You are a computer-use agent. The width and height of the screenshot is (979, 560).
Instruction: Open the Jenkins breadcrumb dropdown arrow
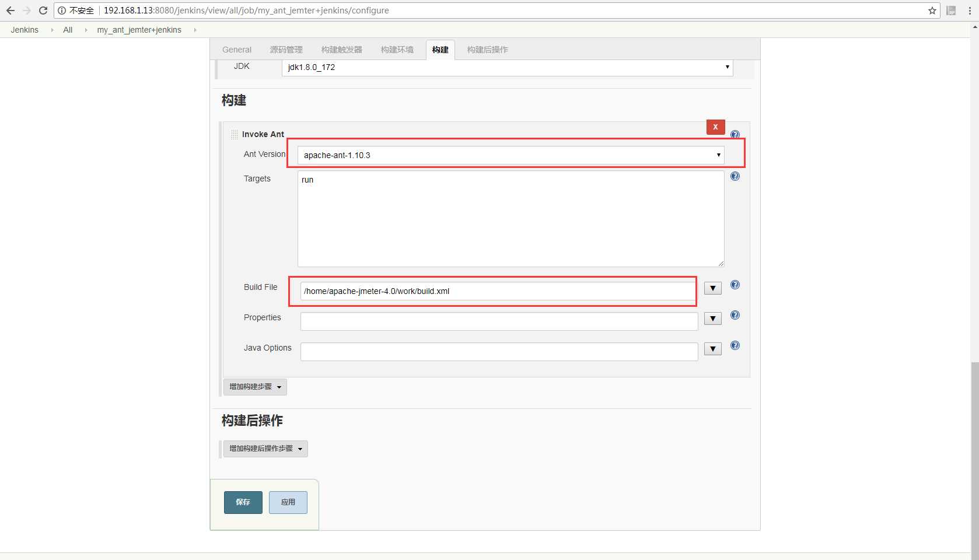[52, 30]
